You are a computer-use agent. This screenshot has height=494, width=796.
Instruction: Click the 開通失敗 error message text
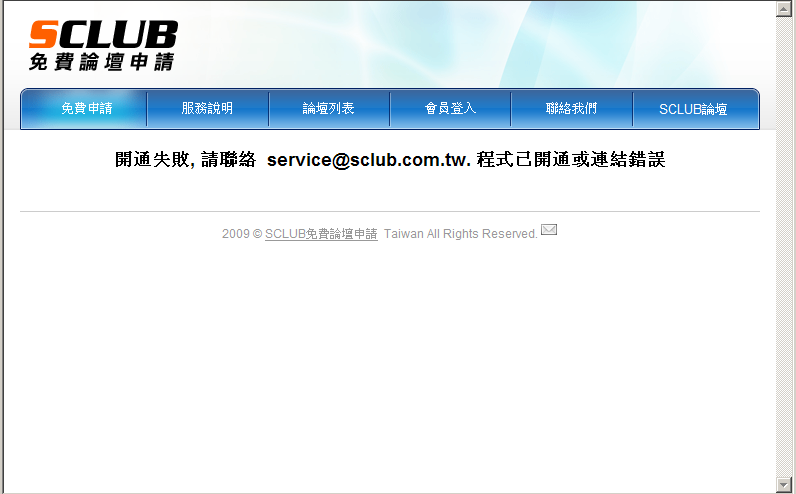(390, 159)
